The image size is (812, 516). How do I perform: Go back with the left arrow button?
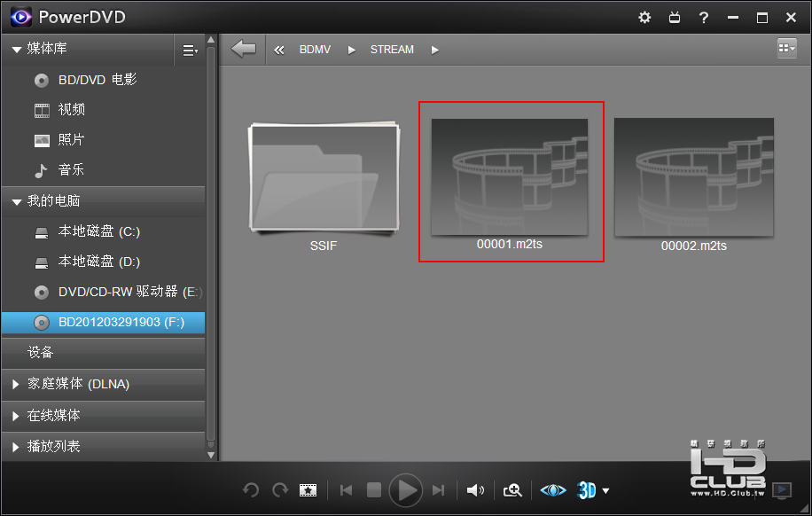244,50
